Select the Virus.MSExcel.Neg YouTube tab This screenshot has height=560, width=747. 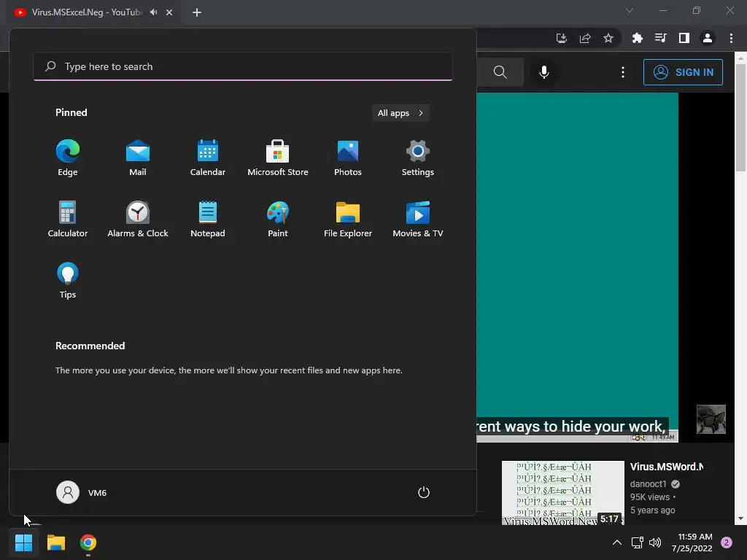[x=87, y=12]
